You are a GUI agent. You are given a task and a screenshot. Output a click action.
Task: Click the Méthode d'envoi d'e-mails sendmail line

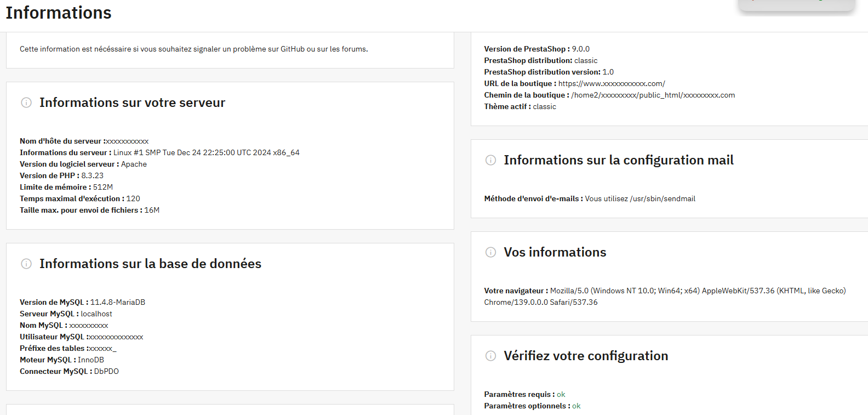pos(590,198)
